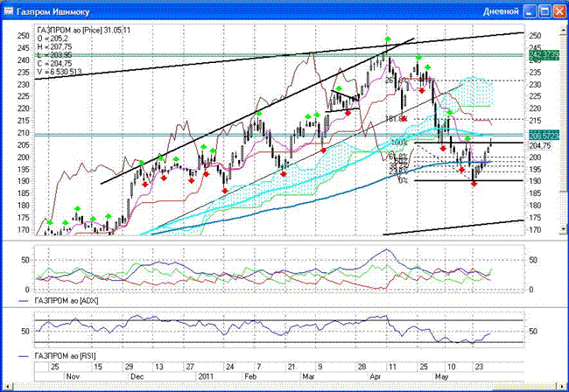Click the 0% Fibonacci level label

403,180
